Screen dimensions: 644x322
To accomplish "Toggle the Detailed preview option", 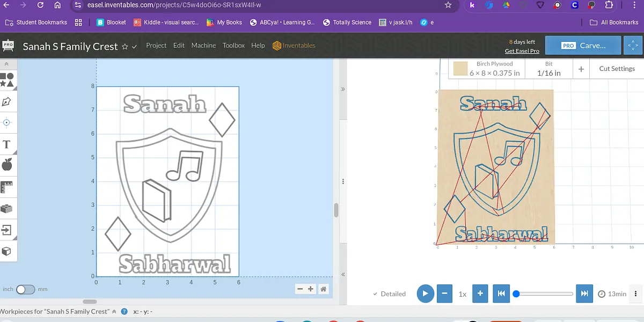I will click(389, 294).
